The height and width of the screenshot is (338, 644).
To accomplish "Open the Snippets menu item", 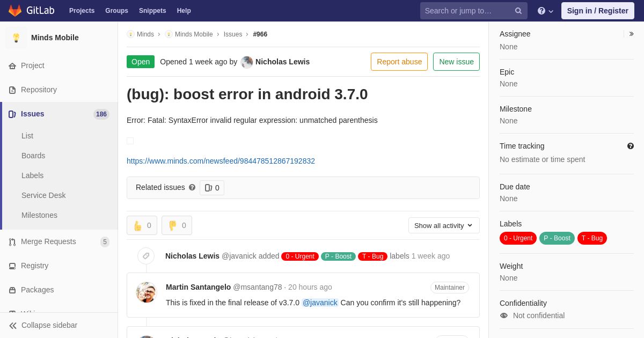I will click(152, 11).
